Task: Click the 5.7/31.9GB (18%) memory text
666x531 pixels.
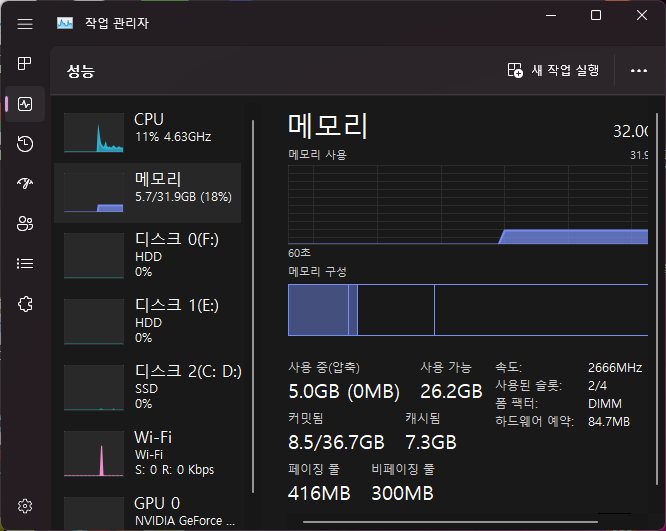Action: click(x=183, y=197)
